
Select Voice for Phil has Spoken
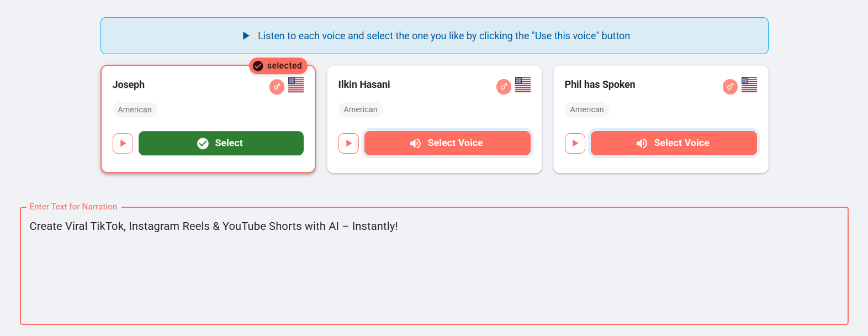(x=674, y=143)
